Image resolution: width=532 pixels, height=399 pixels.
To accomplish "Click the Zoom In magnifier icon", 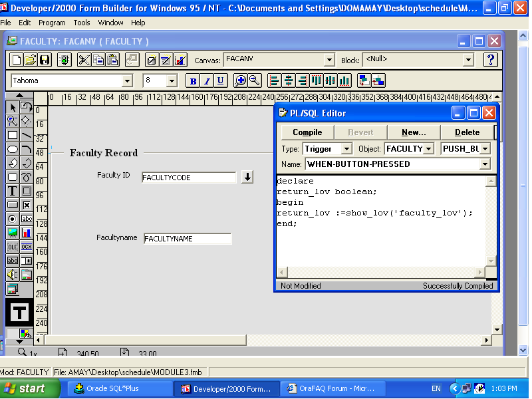I will pyautogui.click(x=240, y=81).
